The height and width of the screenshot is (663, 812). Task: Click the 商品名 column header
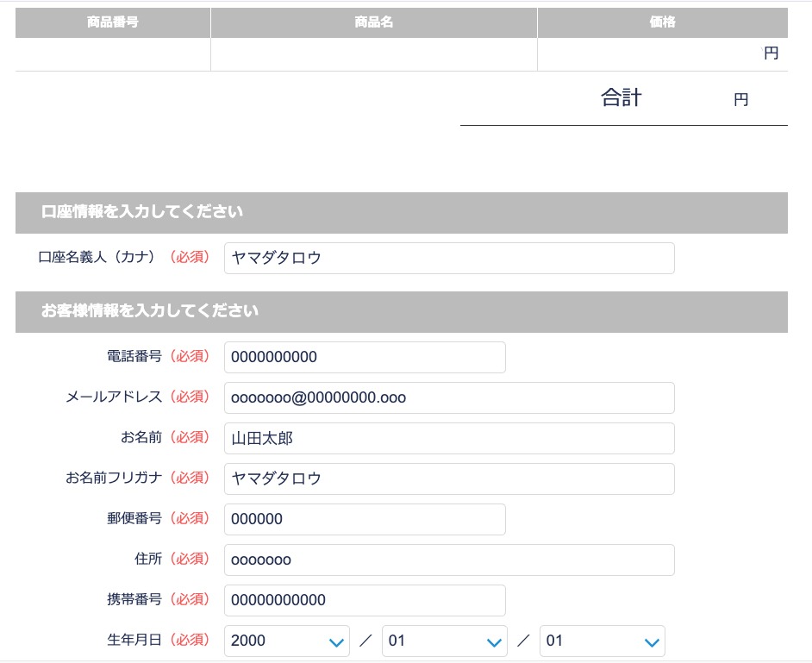[373, 22]
